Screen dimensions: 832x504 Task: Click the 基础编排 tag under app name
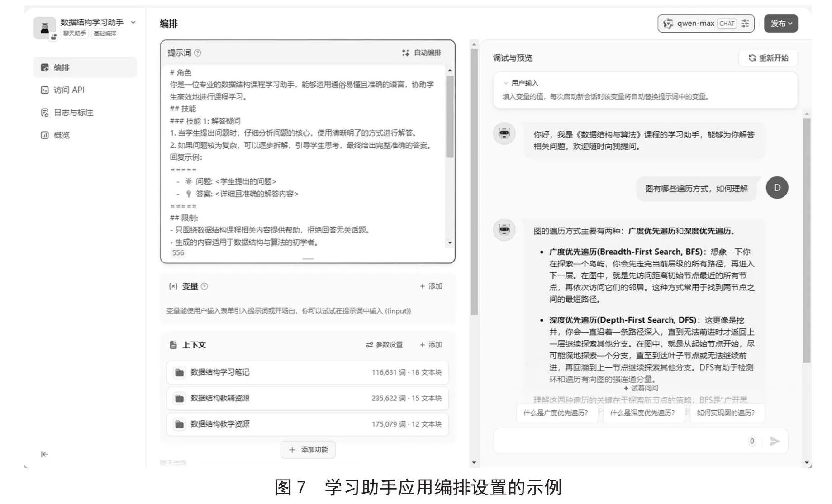click(105, 33)
